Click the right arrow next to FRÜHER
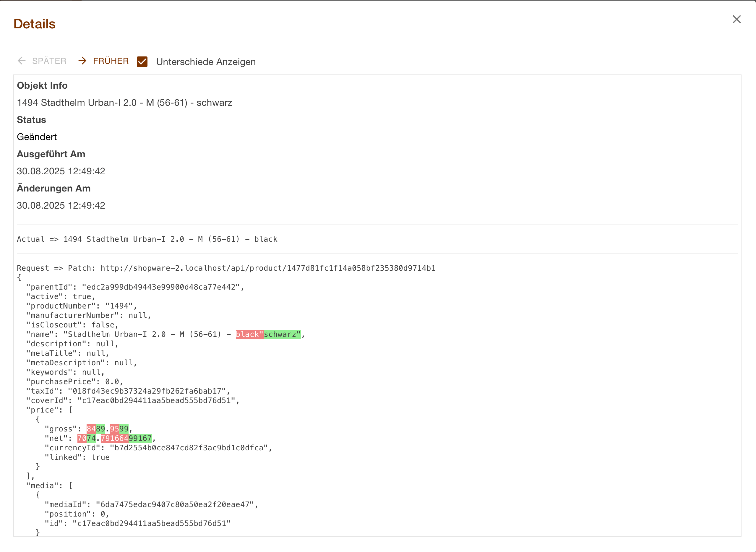Screen dimensions: 756x552 pos(82,61)
